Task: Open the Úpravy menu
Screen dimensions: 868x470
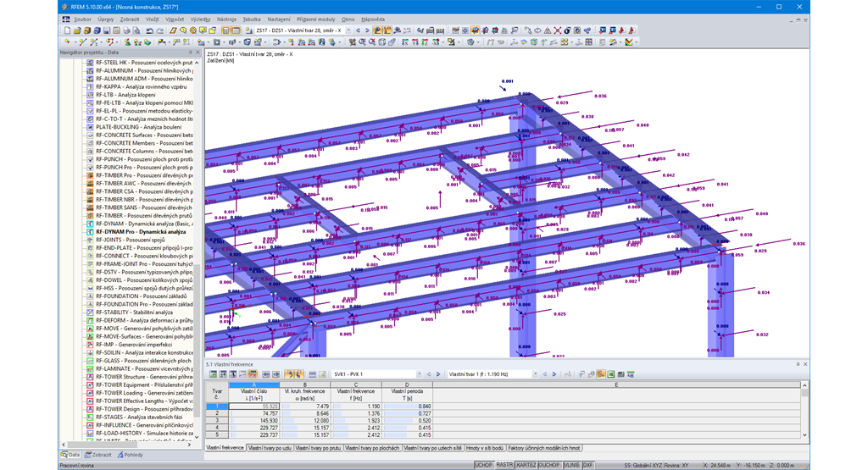Action: [106, 19]
